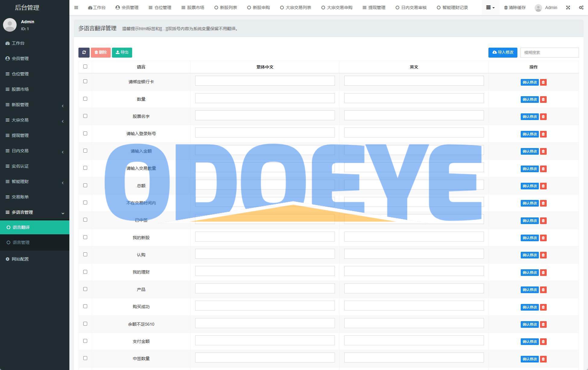Switch to the 提现管理 top tab
The width and height of the screenshot is (588, 370).
pos(374,8)
